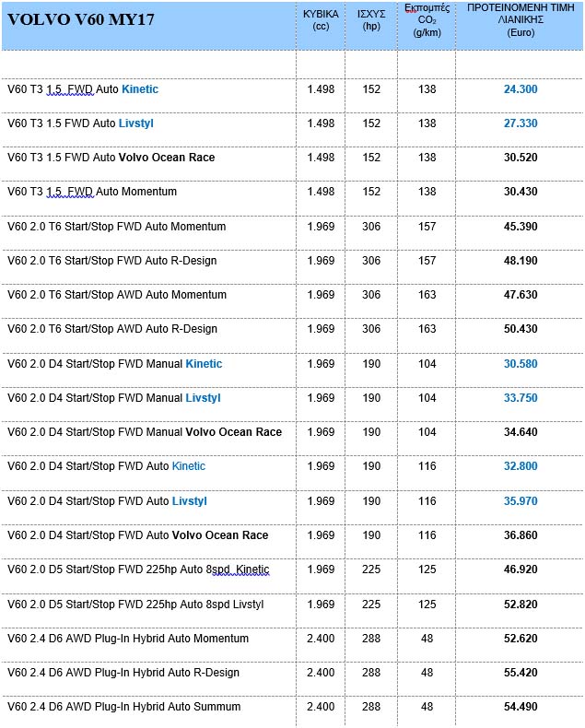
Task: Click the 52.820 price cell
Action: [521, 605]
